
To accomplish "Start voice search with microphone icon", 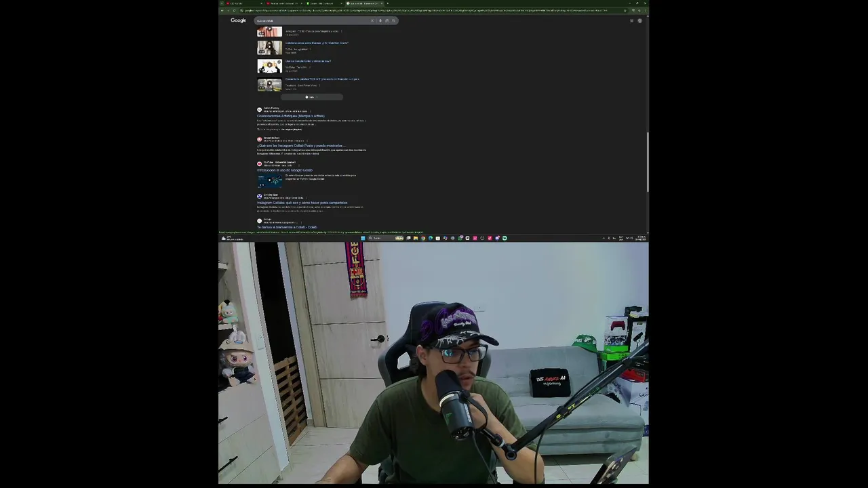I will tap(380, 20).
